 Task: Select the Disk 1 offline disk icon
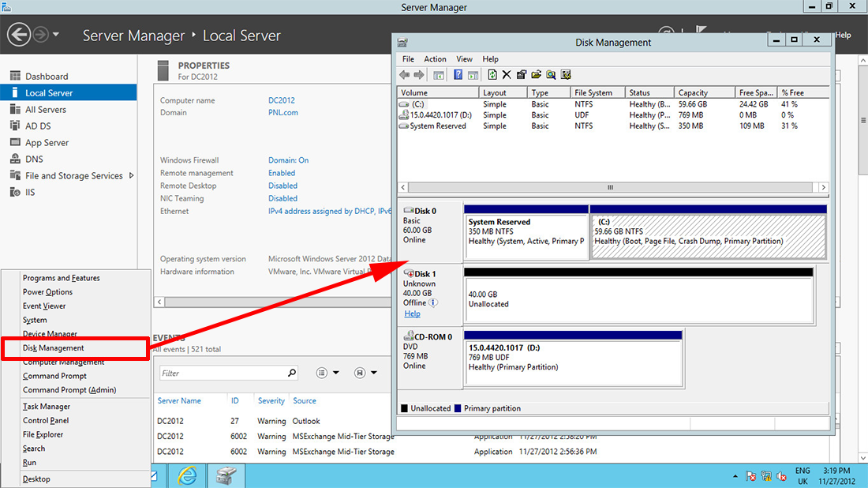click(409, 273)
